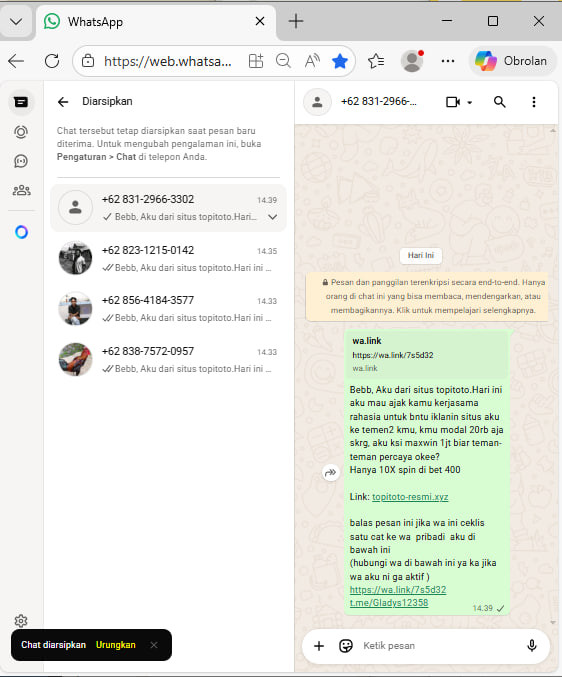This screenshot has height=677, width=562.
Task: Click the browser back arrow
Action: (16, 61)
